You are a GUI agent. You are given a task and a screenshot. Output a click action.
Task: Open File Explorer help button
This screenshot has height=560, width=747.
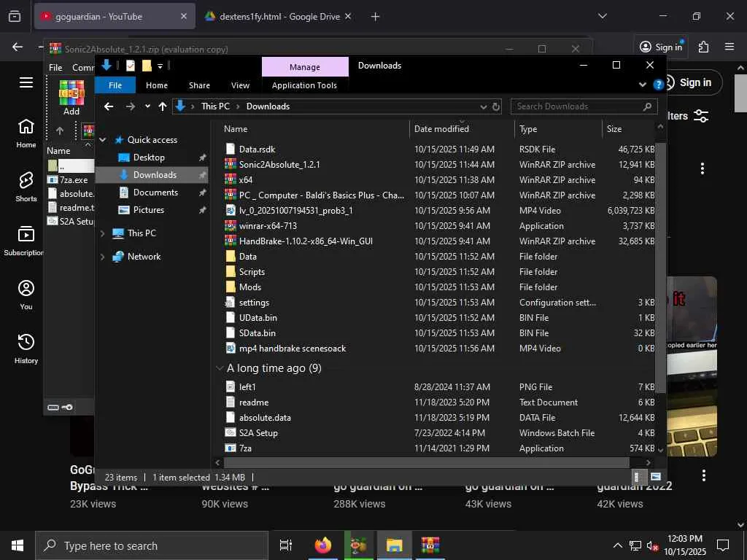click(659, 85)
